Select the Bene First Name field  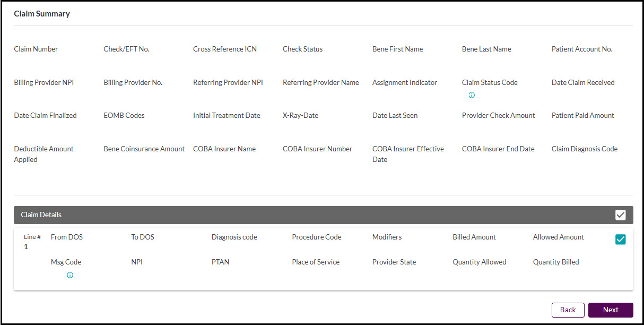coord(398,49)
